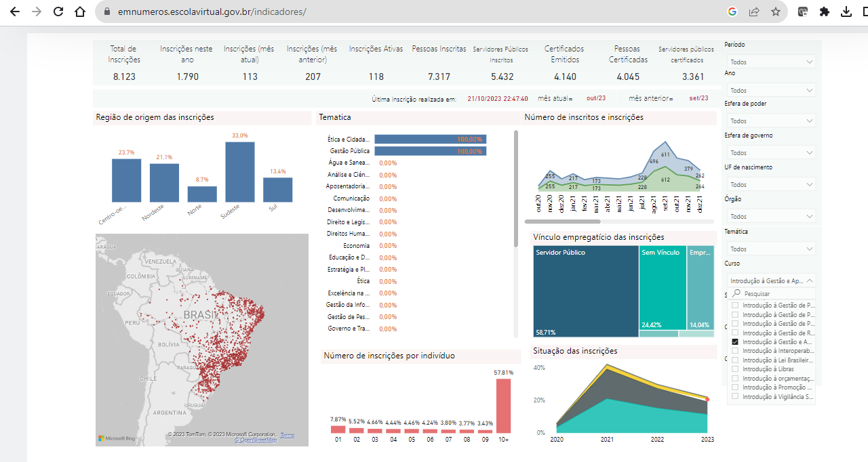Select the Sudeste bar in region chart
Viewport: 868px width, 462px height.
pos(240,171)
